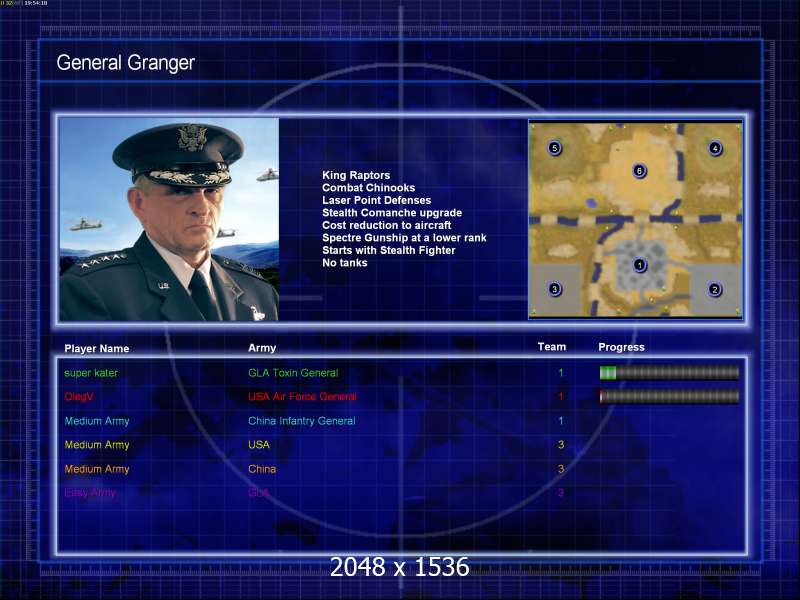Click General Granger's portrait image
Screen dimensions: 800x600
click(169, 219)
